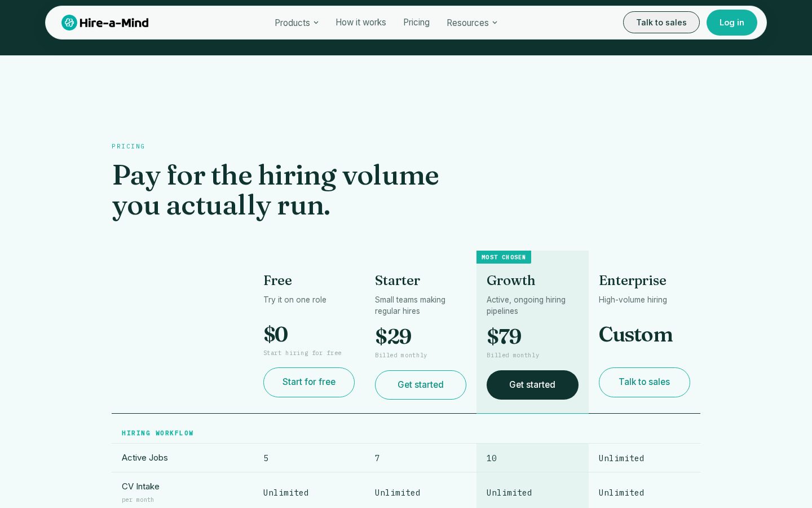812x508 pixels.
Task: Click Get started under Growth plan
Action: point(532,385)
